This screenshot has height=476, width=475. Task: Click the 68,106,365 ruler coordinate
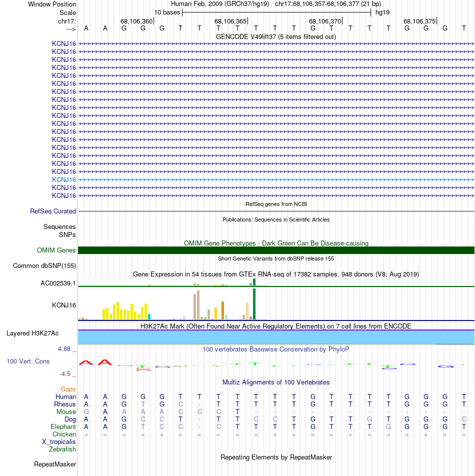pos(230,21)
